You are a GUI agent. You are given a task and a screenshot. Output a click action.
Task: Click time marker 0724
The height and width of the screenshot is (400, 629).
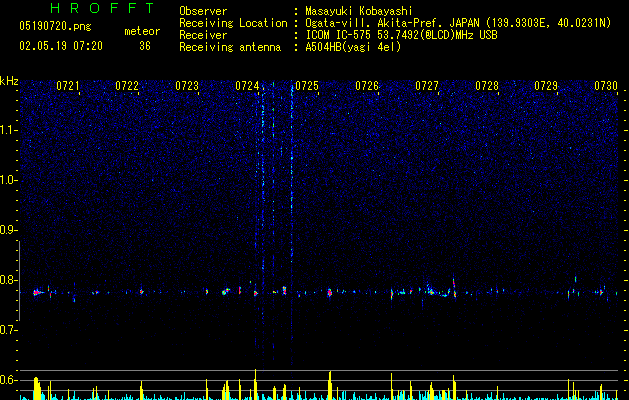click(247, 86)
